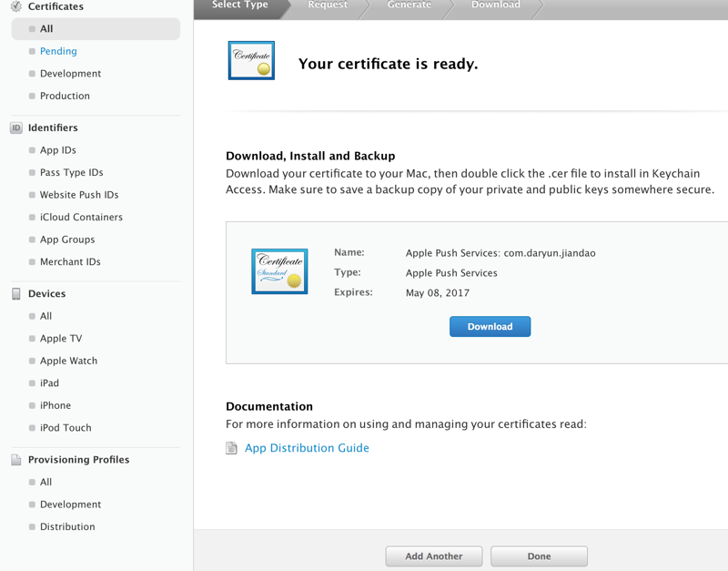Show iPhone devices
Screen dimensions: 728x571
pos(56,405)
